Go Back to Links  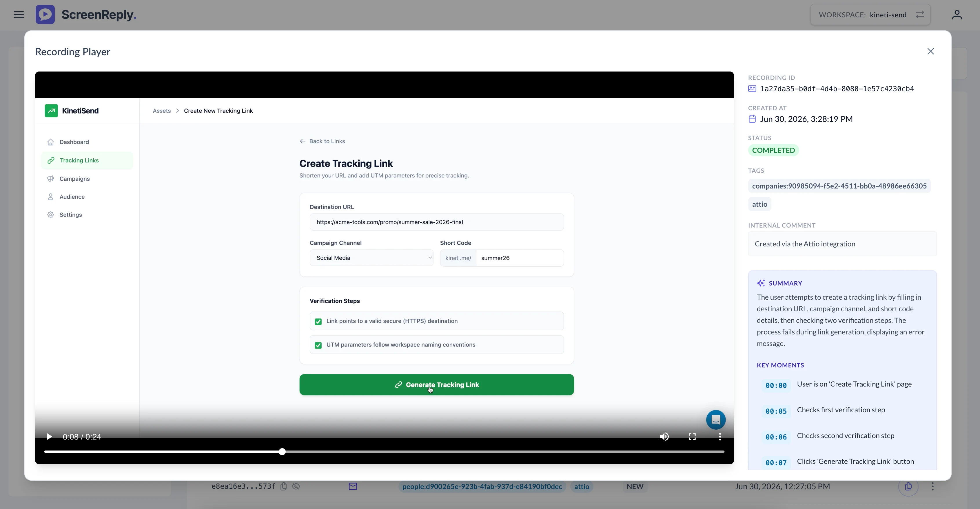point(322,141)
